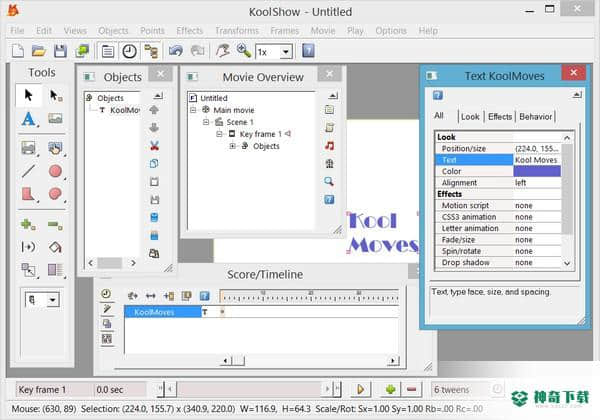The width and height of the screenshot is (600, 420).
Task: Collapse Scene 1 node in tree
Action: click(206, 122)
